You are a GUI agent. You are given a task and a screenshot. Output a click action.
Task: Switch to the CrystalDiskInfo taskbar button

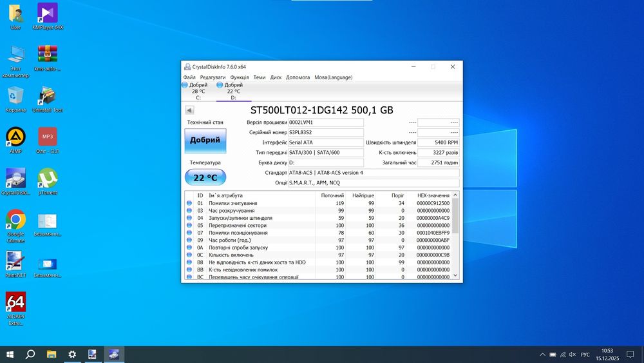pyautogui.click(x=114, y=355)
